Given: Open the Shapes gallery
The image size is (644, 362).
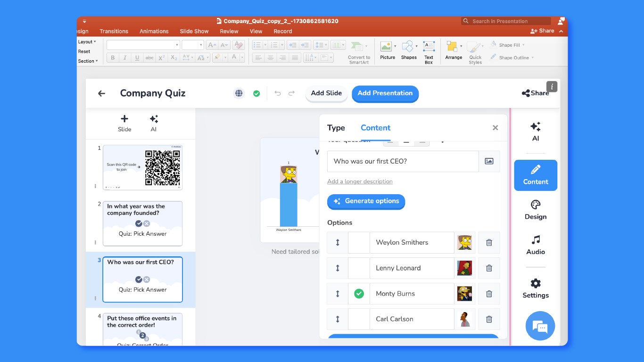Looking at the screenshot, I should pos(409,50).
